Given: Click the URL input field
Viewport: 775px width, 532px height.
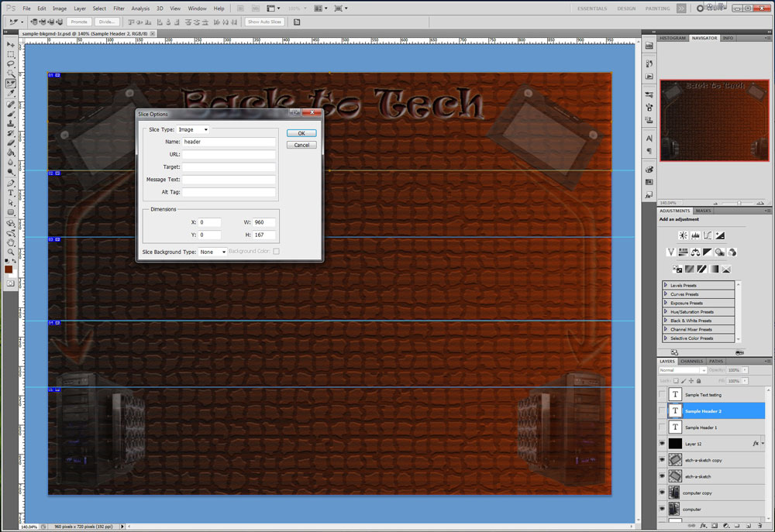Looking at the screenshot, I should click(x=229, y=155).
